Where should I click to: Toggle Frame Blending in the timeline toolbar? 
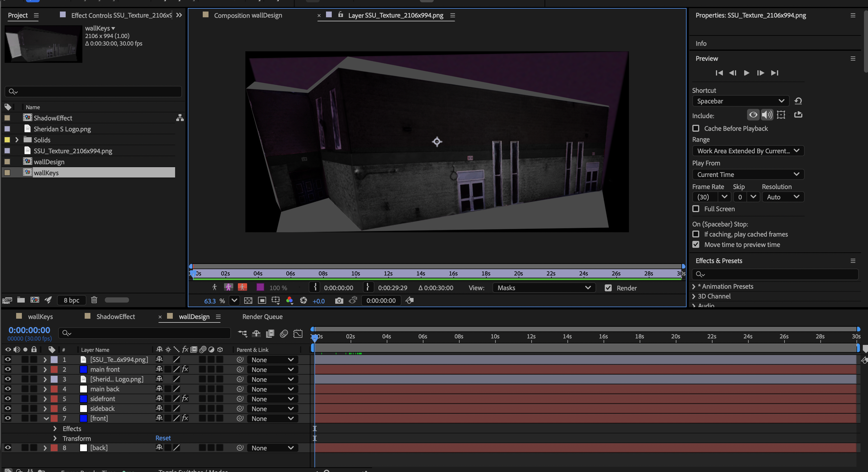point(270,333)
